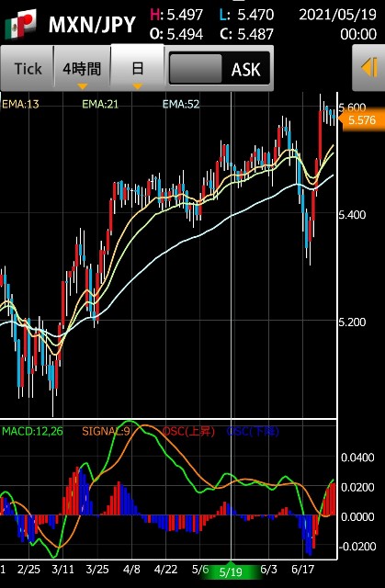The image size is (385, 588).
Task: Tap the EMA:13 indicator label
Action: (x=20, y=104)
